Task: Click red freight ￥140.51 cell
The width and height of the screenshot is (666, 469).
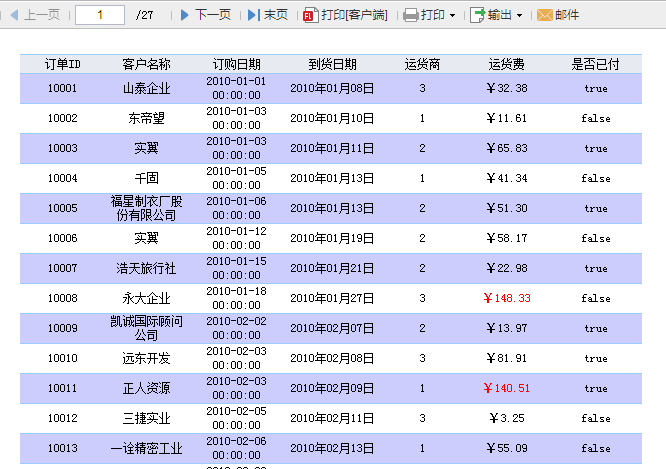Action: tap(506, 388)
